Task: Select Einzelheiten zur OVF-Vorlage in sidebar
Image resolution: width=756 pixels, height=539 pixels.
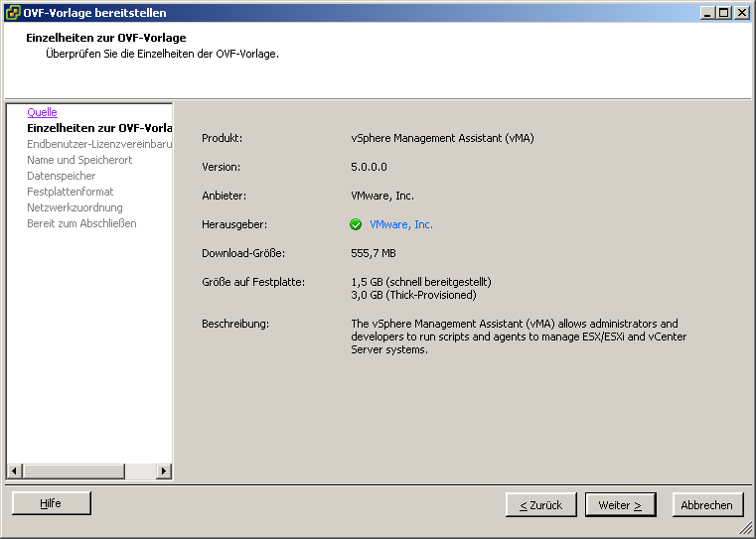Action: click(99, 128)
